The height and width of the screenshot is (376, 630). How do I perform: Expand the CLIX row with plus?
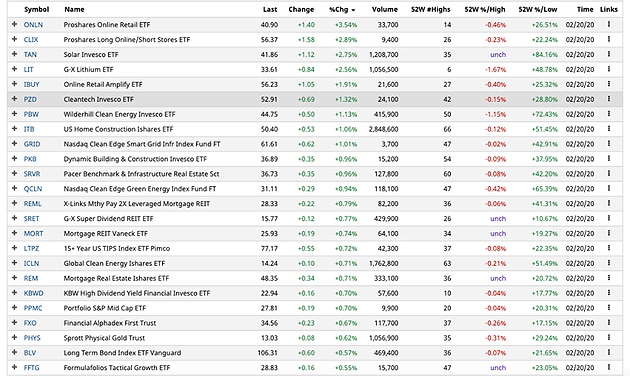(x=14, y=39)
